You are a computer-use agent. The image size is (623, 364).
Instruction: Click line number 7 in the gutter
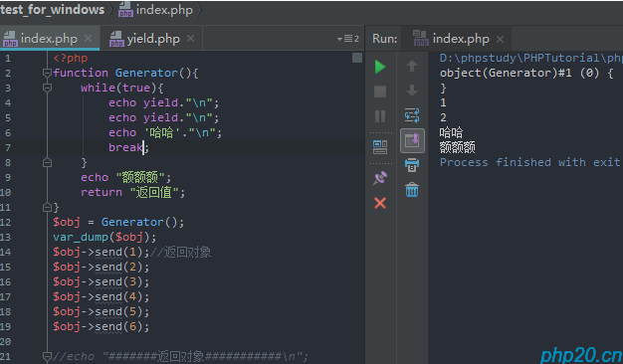pyautogui.click(x=8, y=147)
